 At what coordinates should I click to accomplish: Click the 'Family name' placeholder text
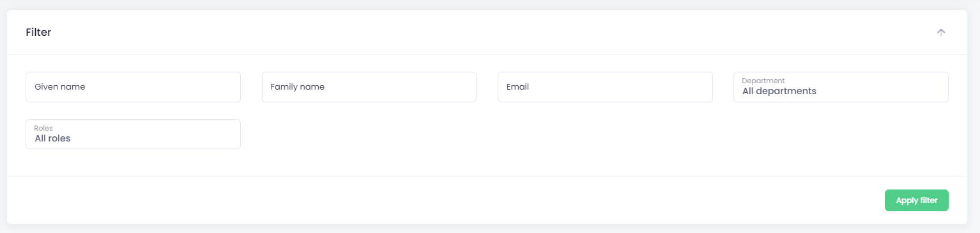click(298, 87)
